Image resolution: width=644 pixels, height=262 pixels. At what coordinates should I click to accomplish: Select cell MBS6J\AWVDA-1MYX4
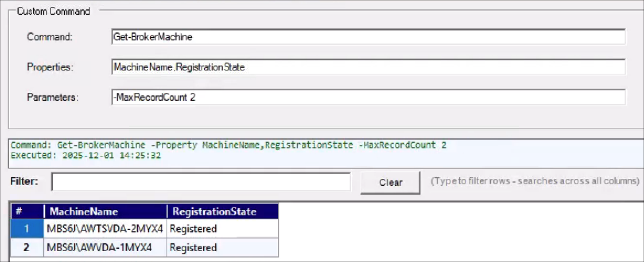pyautogui.click(x=105, y=247)
